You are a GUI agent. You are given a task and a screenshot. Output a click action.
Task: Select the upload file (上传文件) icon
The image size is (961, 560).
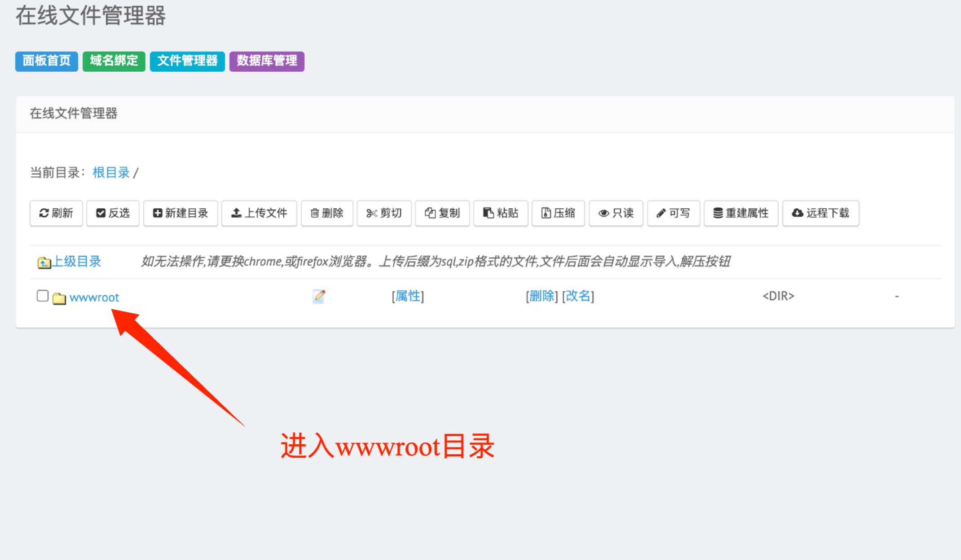pos(259,213)
